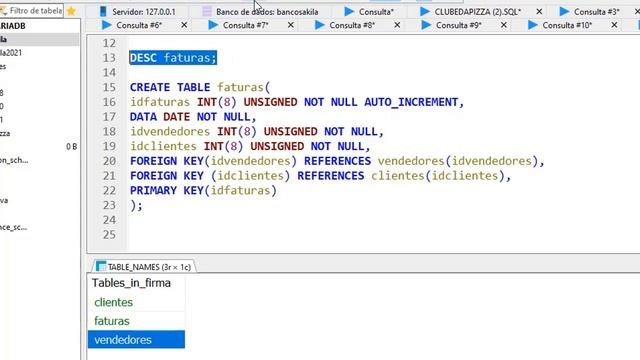
Task: Switch to the Consulta #8* tab
Action: pos(345,25)
